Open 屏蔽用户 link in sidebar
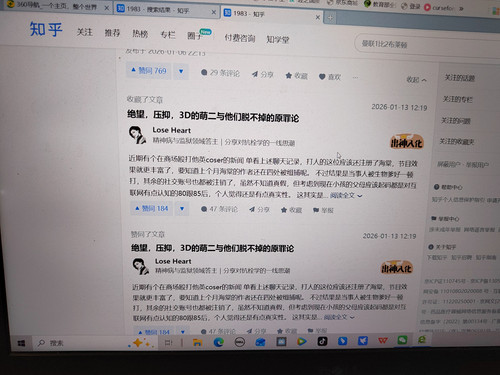 tap(449, 164)
